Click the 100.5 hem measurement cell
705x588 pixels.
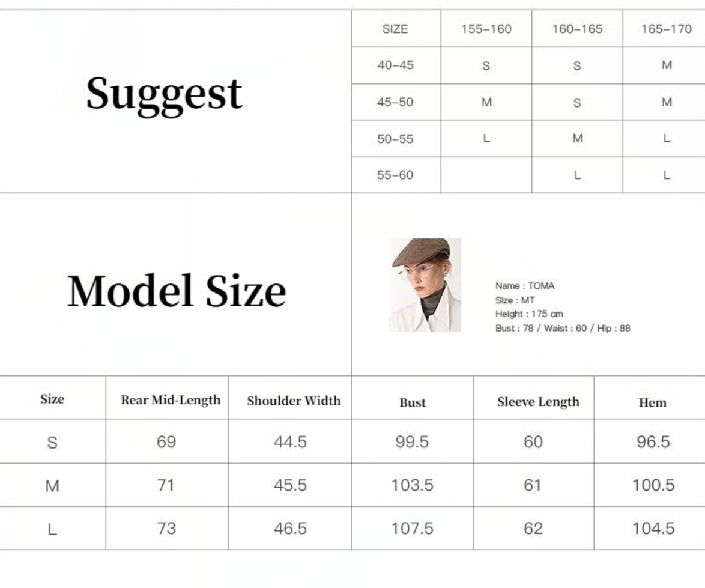point(653,485)
